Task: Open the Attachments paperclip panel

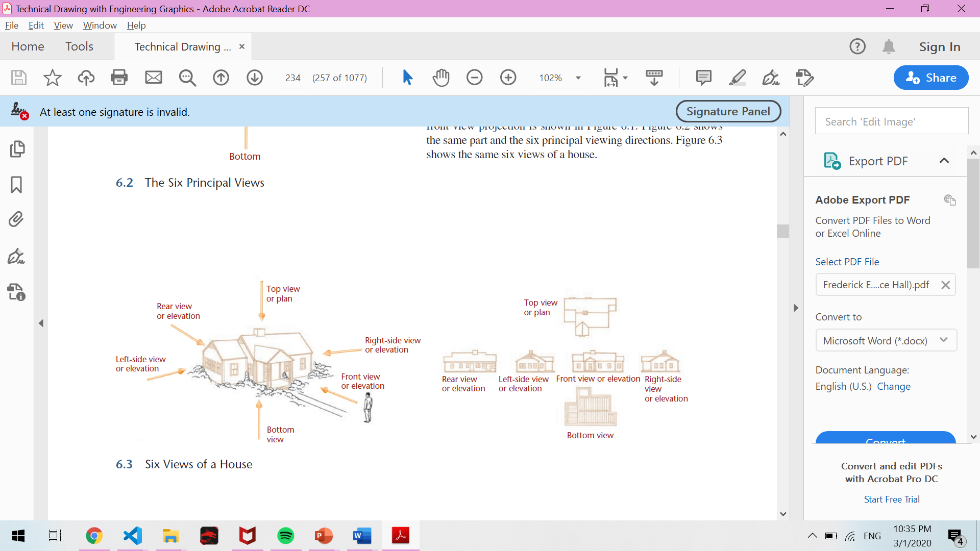Action: click(x=16, y=219)
